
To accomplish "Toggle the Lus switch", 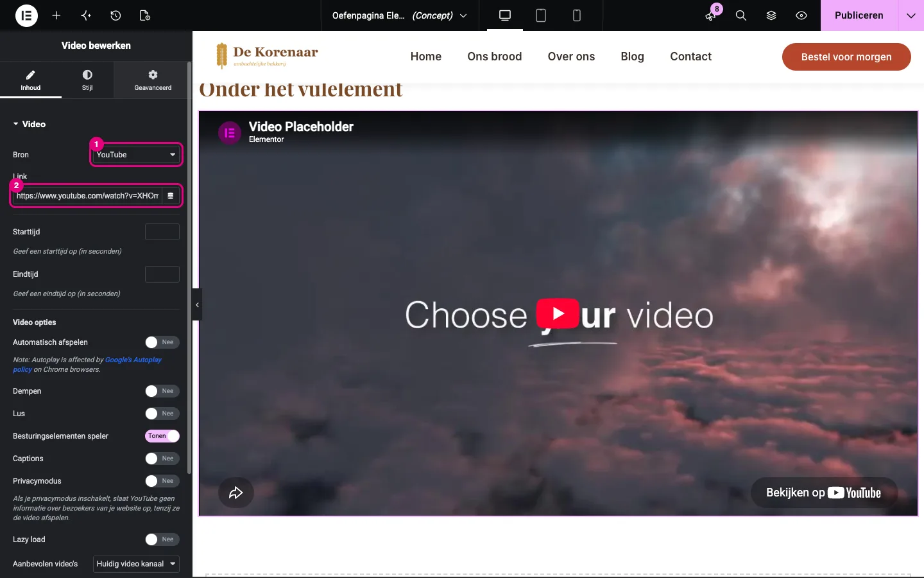I will pos(162,414).
